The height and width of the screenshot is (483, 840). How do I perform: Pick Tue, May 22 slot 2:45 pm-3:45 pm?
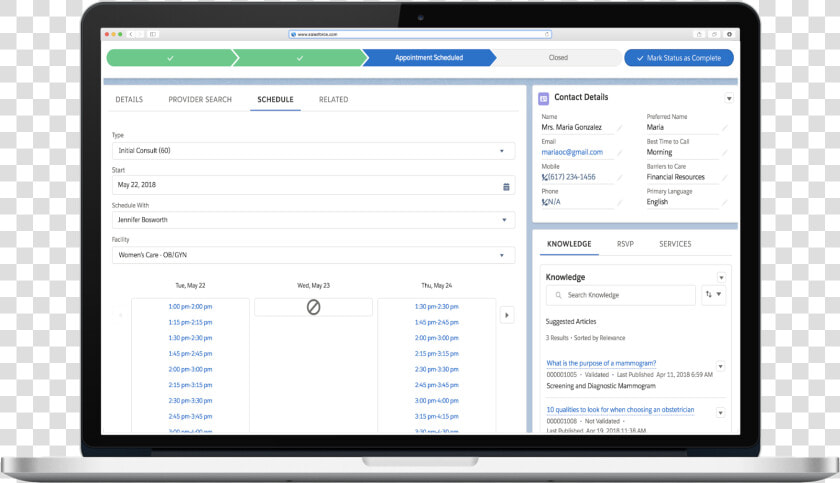[x=190, y=417]
